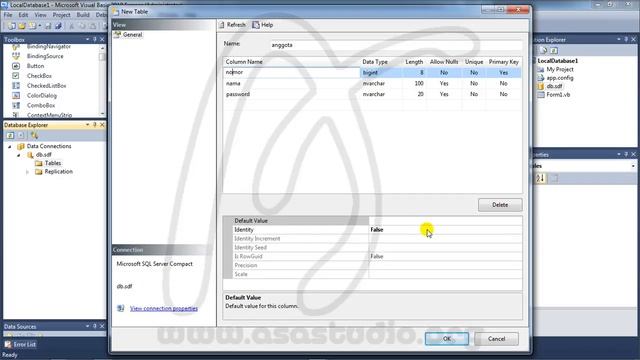
Task: Open Database Explorer window position dropdown arrow
Action: click(87, 125)
